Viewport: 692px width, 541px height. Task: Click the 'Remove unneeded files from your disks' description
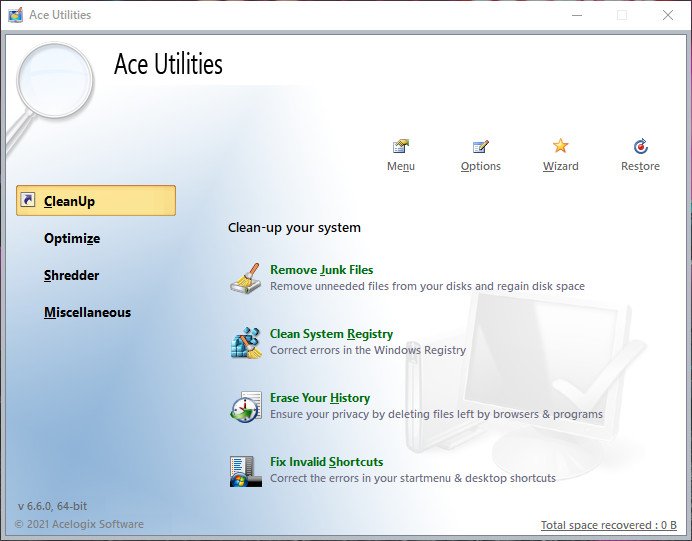tap(427, 286)
